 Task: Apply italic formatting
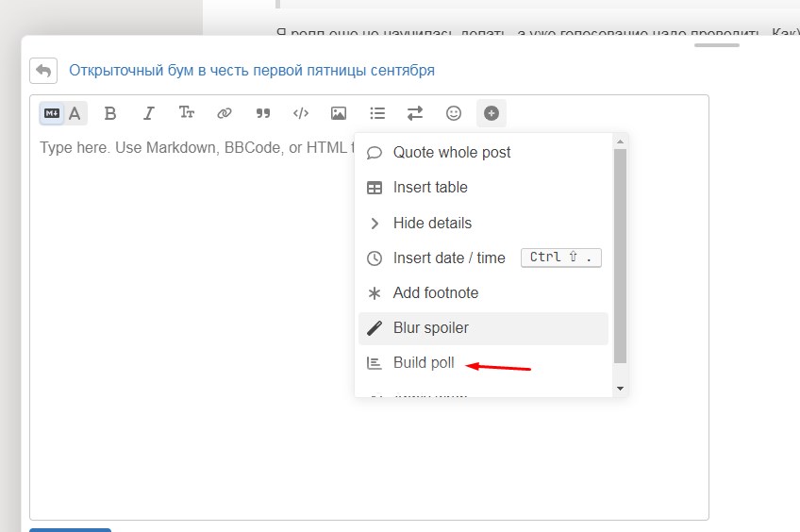148,113
